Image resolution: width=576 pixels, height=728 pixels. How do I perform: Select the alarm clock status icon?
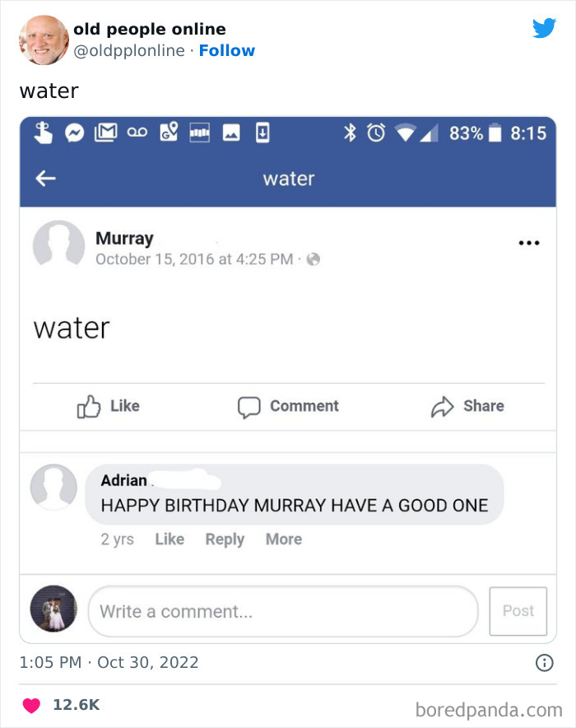pos(376,133)
